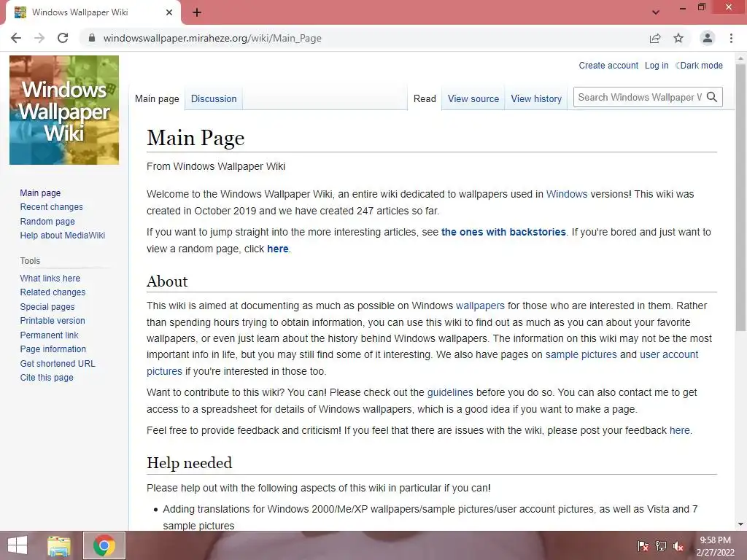Open the View source tab
The image size is (747, 560).
point(473,99)
